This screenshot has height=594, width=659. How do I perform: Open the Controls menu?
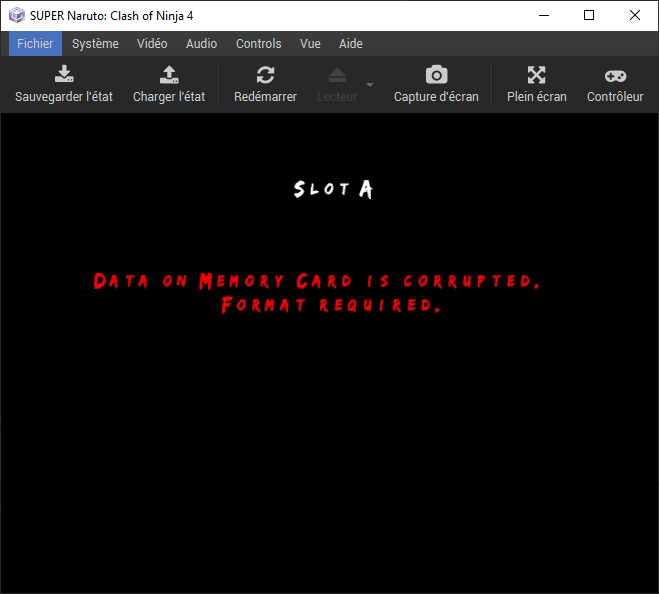258,44
